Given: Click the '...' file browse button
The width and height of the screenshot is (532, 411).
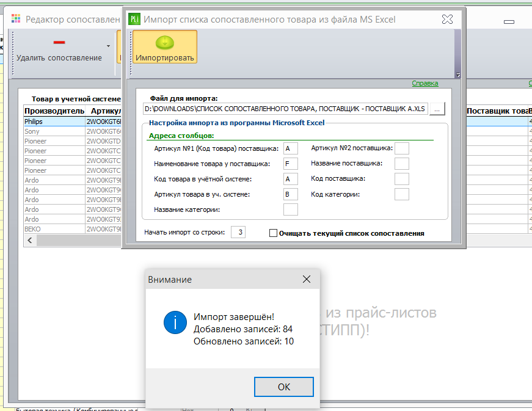Looking at the screenshot, I should click(x=437, y=109).
